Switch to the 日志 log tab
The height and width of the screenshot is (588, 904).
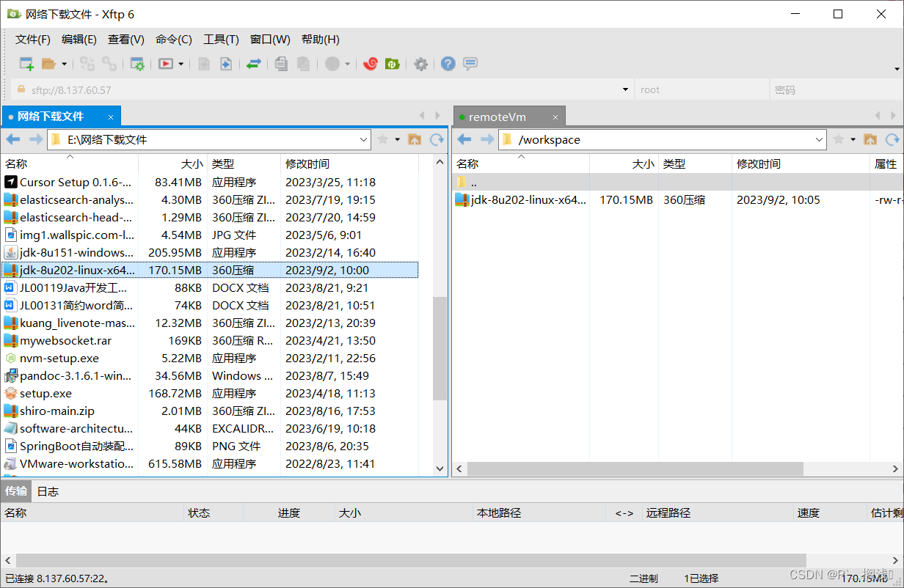[x=48, y=491]
